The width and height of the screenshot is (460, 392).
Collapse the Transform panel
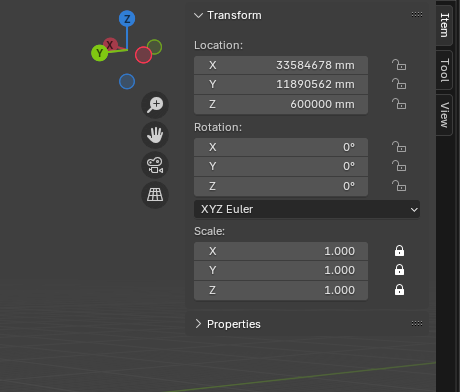(198, 15)
